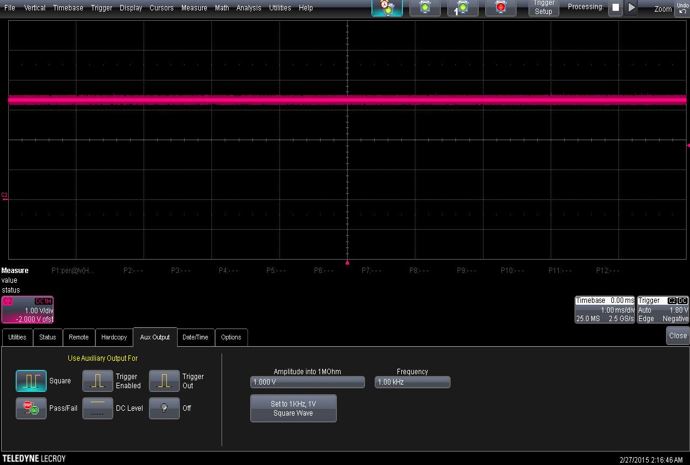Edit the Amplitude into 1MOhm field

click(306, 382)
